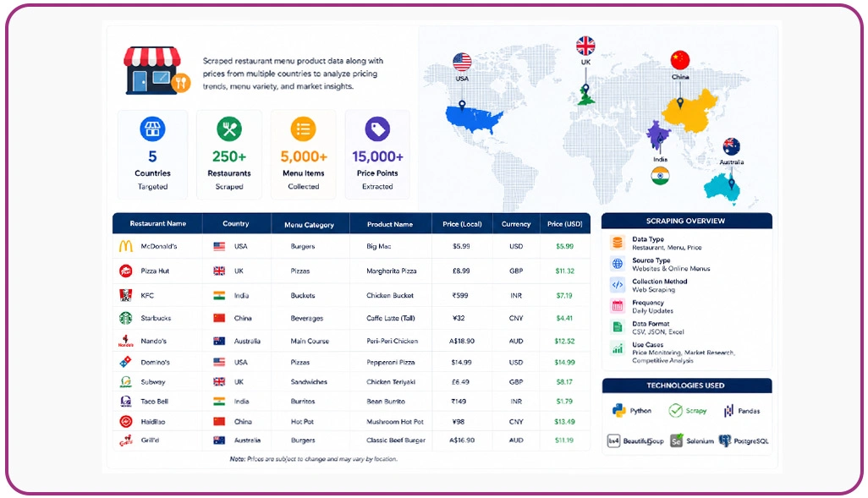Click the blue USA region on the map
The height and width of the screenshot is (498, 868).
pyautogui.click(x=473, y=119)
